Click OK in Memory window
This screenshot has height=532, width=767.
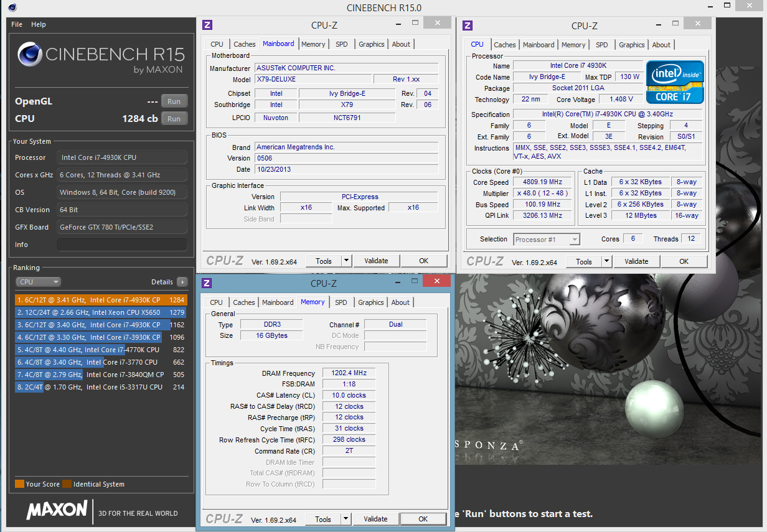click(x=423, y=519)
